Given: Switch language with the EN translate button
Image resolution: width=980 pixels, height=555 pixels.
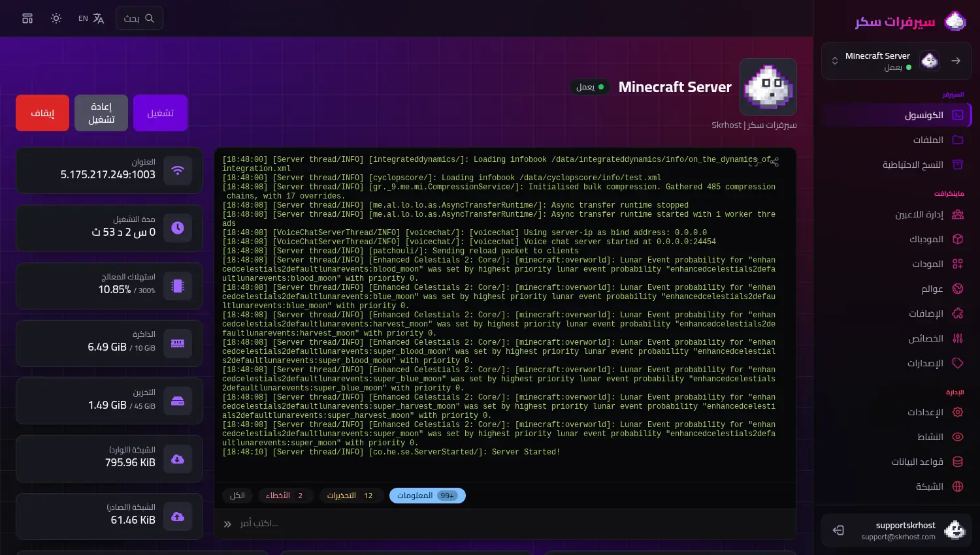Looking at the screenshot, I should (x=91, y=18).
